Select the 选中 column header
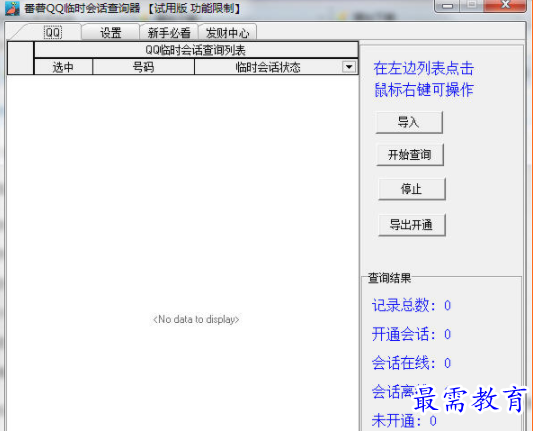 click(63, 67)
